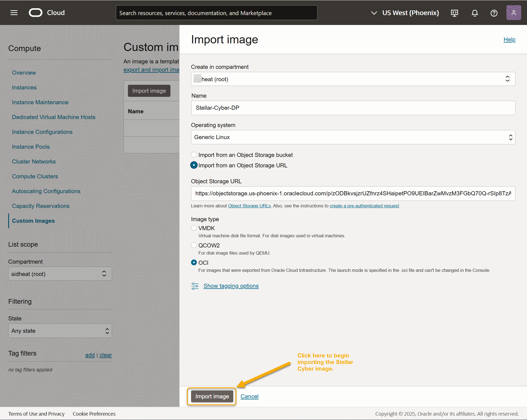This screenshot has width=527, height=420.
Task: Open the notifications bell
Action: pyautogui.click(x=475, y=13)
